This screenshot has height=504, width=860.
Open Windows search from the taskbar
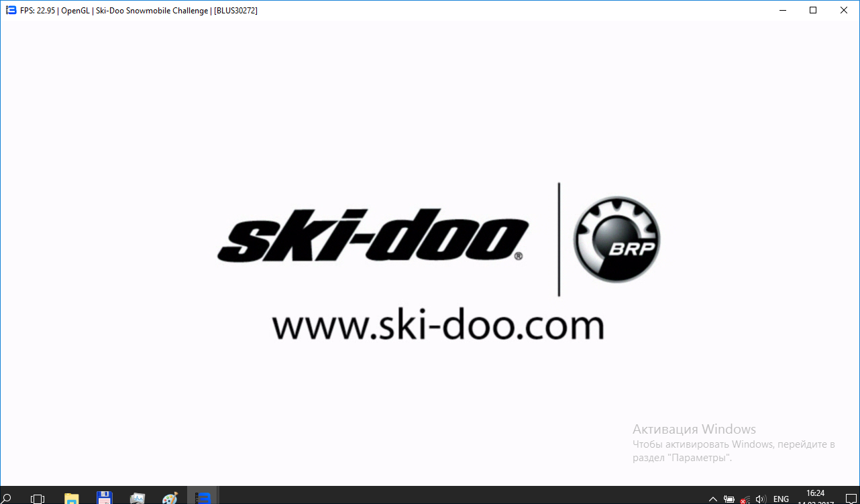coord(7,498)
